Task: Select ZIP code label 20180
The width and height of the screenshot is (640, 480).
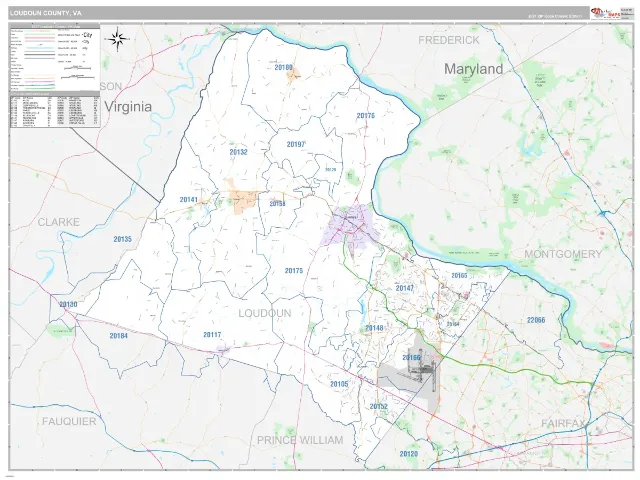Action: [283, 67]
